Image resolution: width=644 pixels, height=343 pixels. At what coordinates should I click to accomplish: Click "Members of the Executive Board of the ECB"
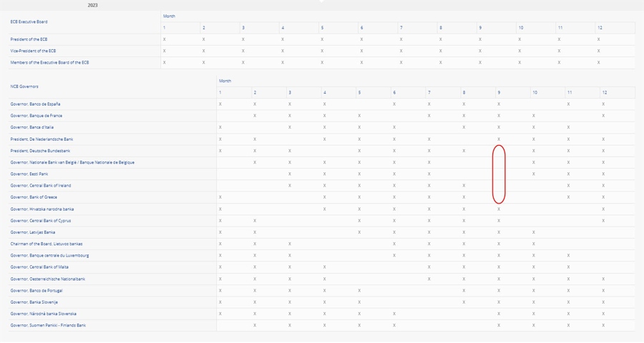(x=49, y=63)
